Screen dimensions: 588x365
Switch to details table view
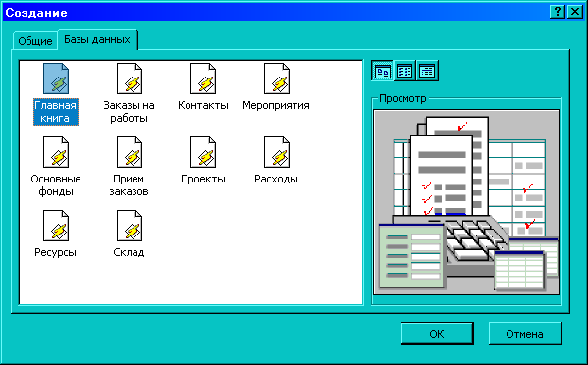point(427,71)
